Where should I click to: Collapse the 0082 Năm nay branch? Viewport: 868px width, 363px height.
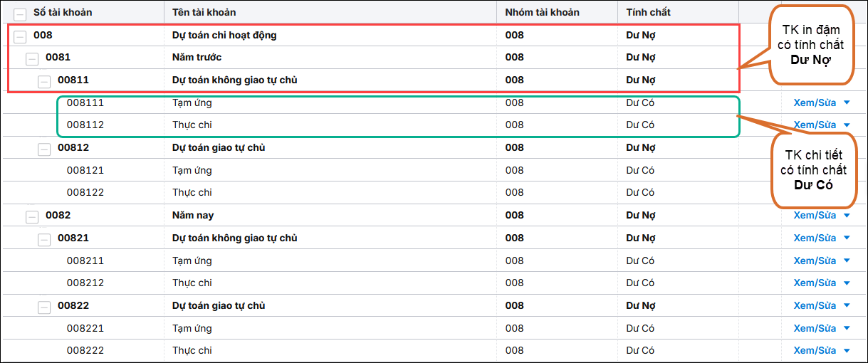coord(32,216)
